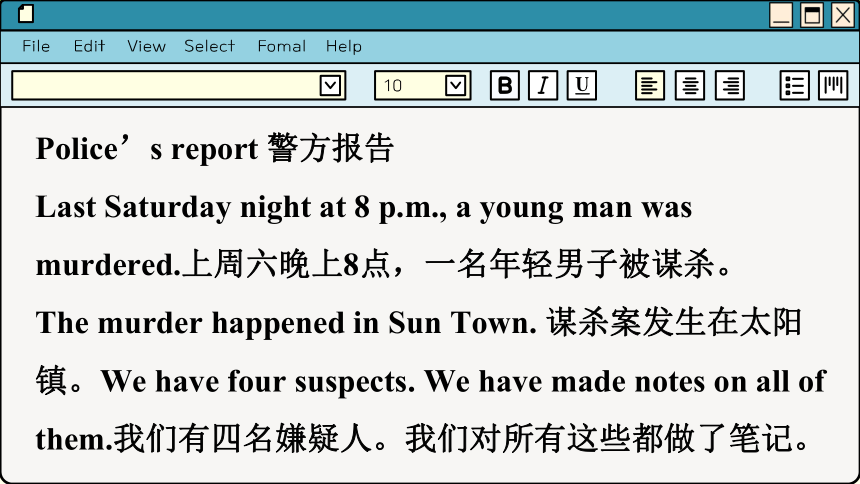Click the columns layout icon
Viewport: 860px width, 484px height.
(x=833, y=86)
